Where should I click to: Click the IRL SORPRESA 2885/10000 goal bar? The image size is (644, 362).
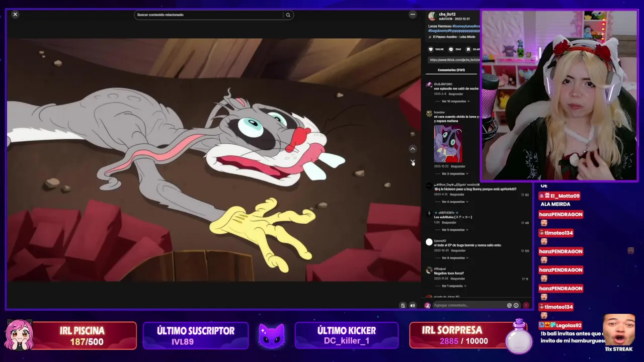click(x=463, y=335)
